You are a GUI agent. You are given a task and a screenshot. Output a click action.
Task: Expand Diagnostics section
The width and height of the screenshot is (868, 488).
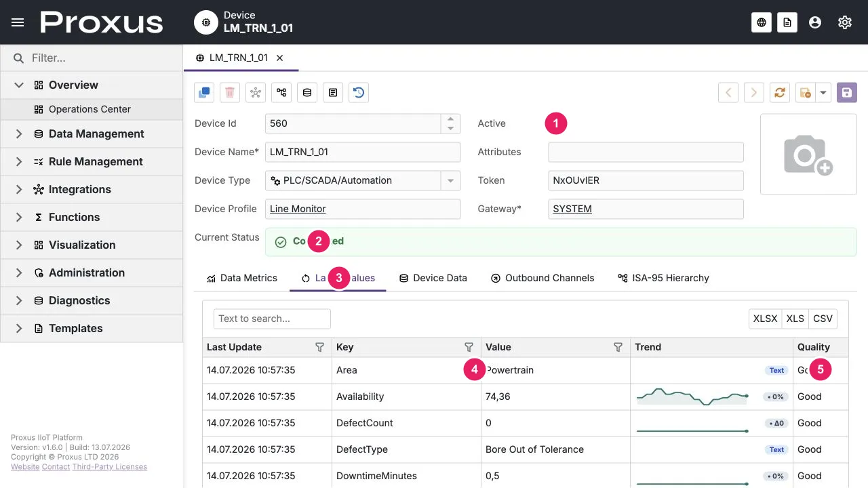click(19, 301)
